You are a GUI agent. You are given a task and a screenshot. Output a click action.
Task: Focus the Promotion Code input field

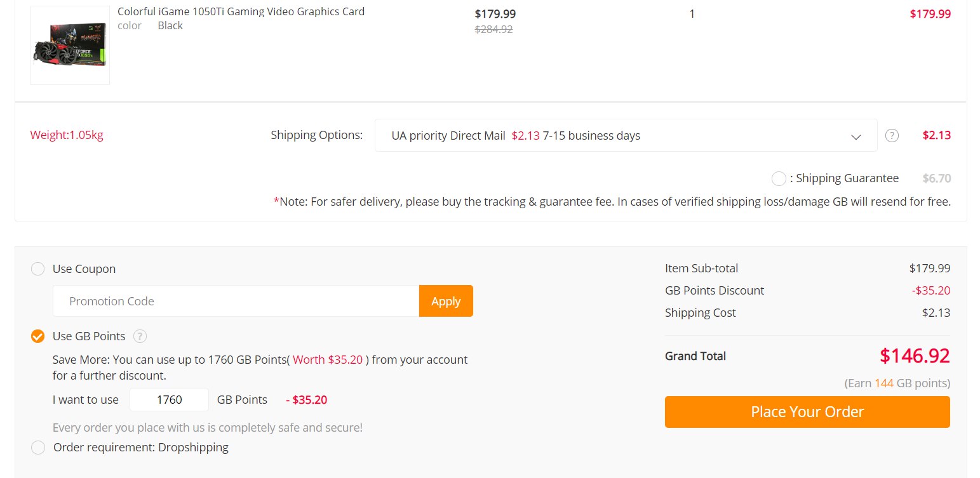tap(236, 301)
